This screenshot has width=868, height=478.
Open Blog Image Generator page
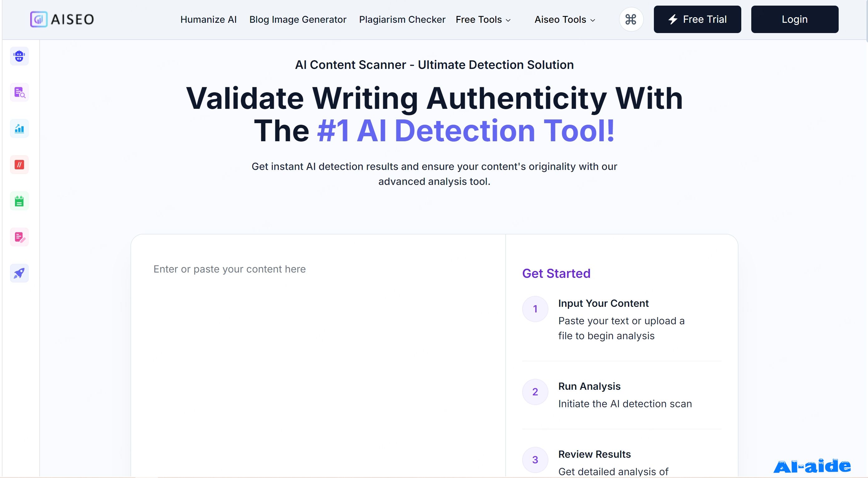coord(298,20)
